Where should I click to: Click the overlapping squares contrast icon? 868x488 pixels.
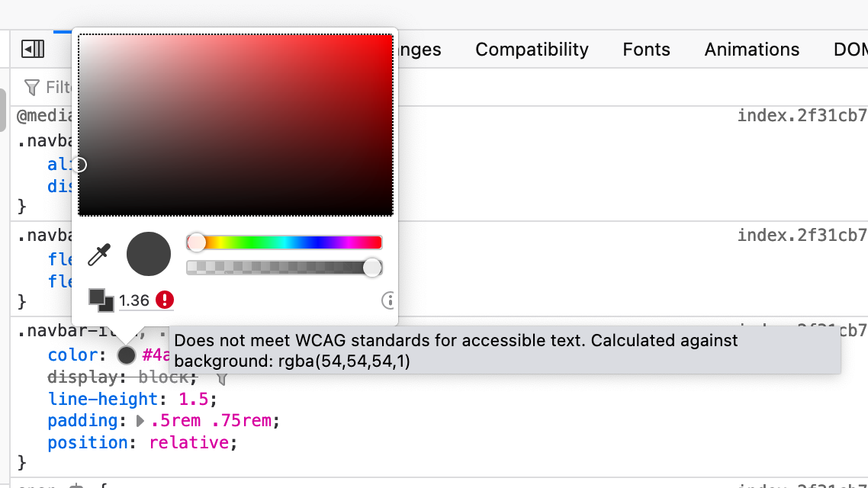(x=101, y=300)
